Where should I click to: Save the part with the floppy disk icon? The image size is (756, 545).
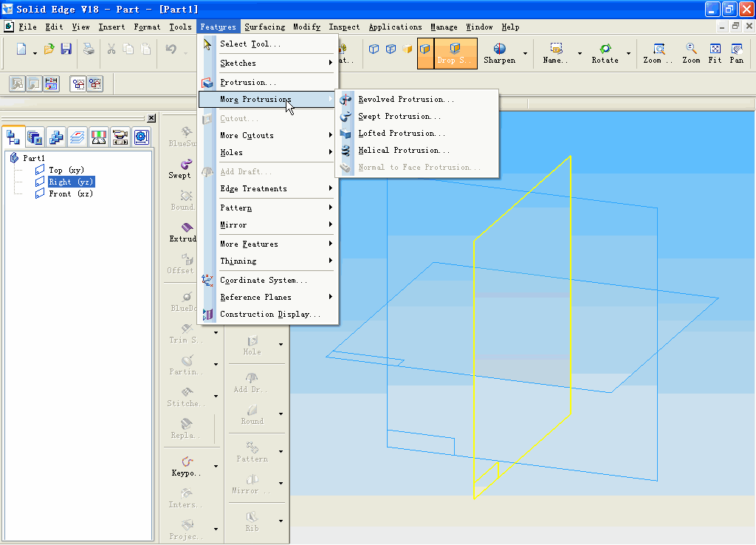pyautogui.click(x=66, y=49)
